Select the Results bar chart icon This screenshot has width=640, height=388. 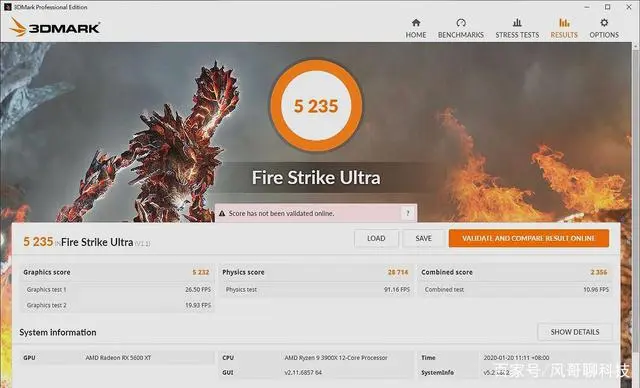(x=564, y=22)
